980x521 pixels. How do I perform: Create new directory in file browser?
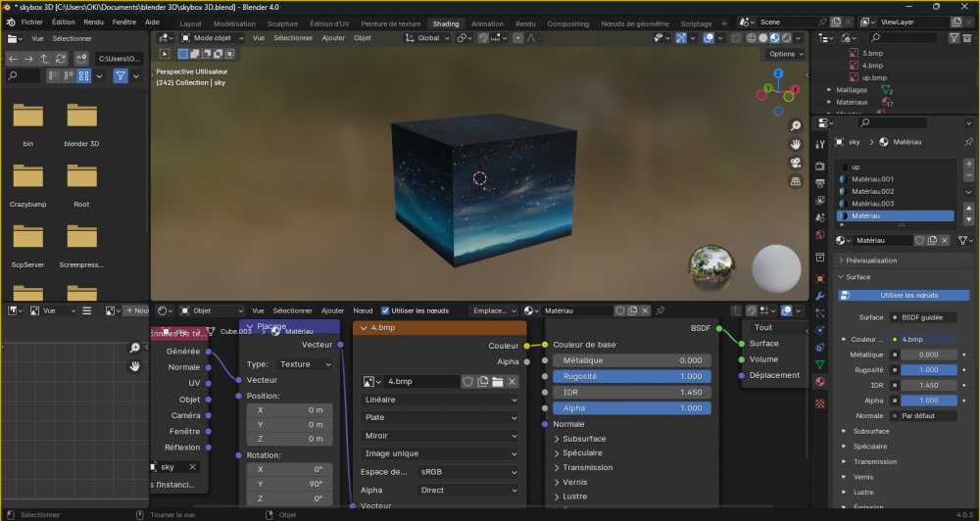82,59
